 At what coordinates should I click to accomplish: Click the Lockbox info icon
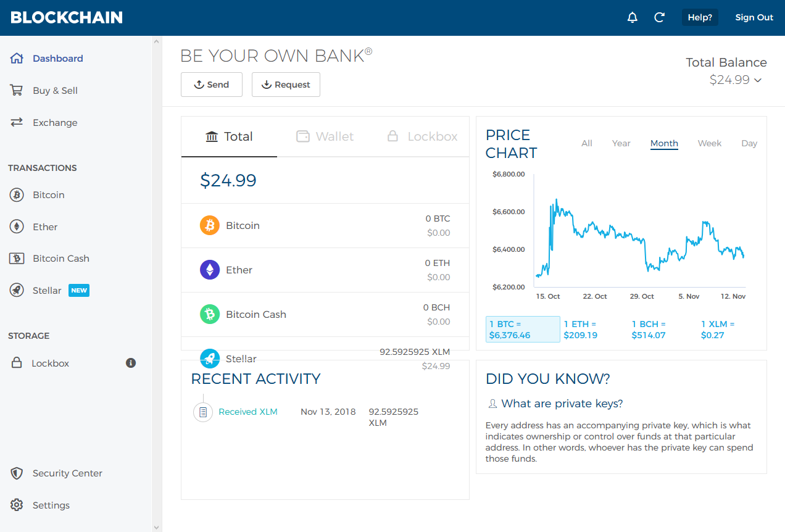point(131,363)
